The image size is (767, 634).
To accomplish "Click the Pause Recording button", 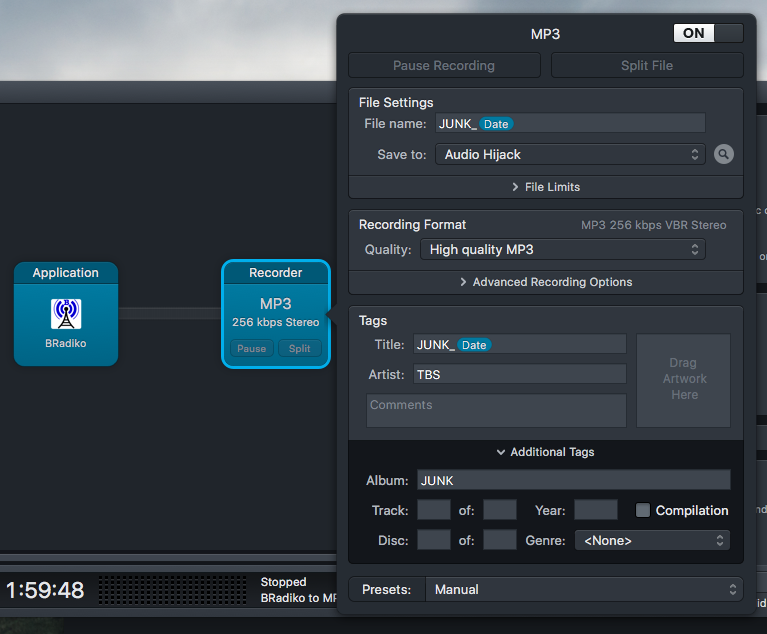I will point(444,65).
